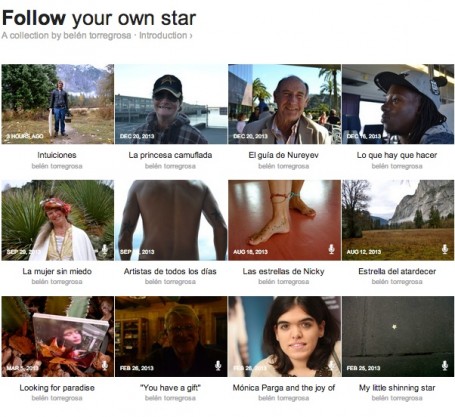Click microphone icon on Mónica Parga thumbnail
This screenshot has width=455, height=417.
331,365
